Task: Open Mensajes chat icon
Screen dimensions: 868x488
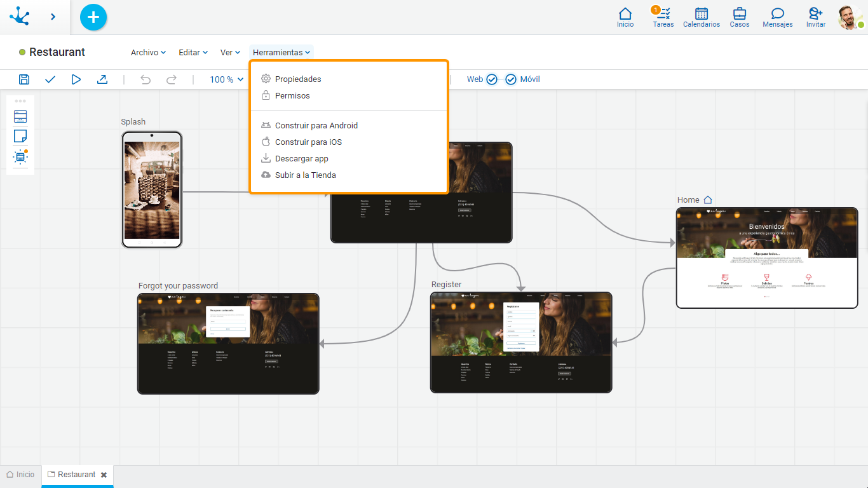Action: pos(778,17)
